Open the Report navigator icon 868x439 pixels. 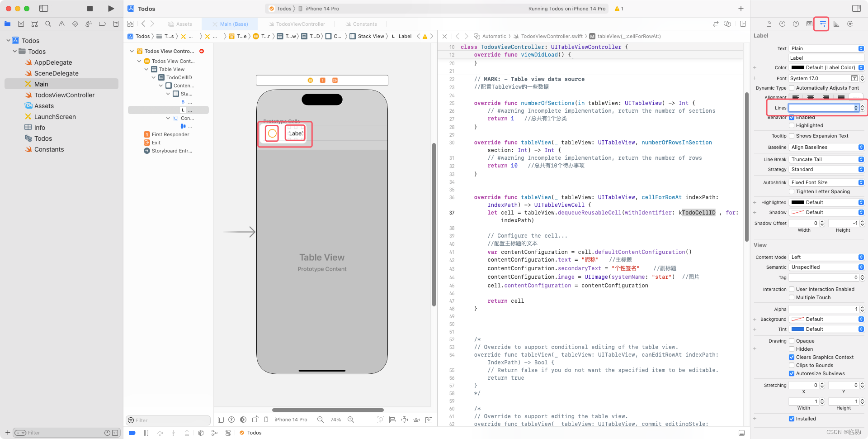pos(116,24)
